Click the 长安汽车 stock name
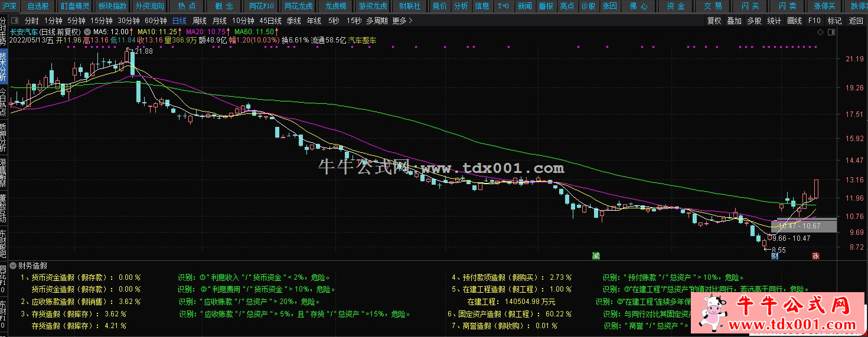 click(24, 31)
